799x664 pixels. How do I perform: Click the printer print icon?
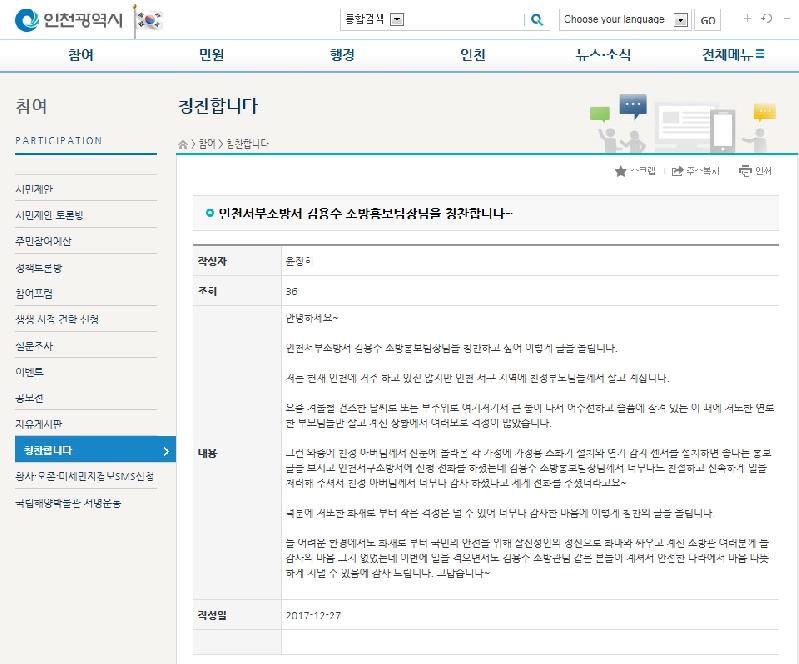pos(745,171)
